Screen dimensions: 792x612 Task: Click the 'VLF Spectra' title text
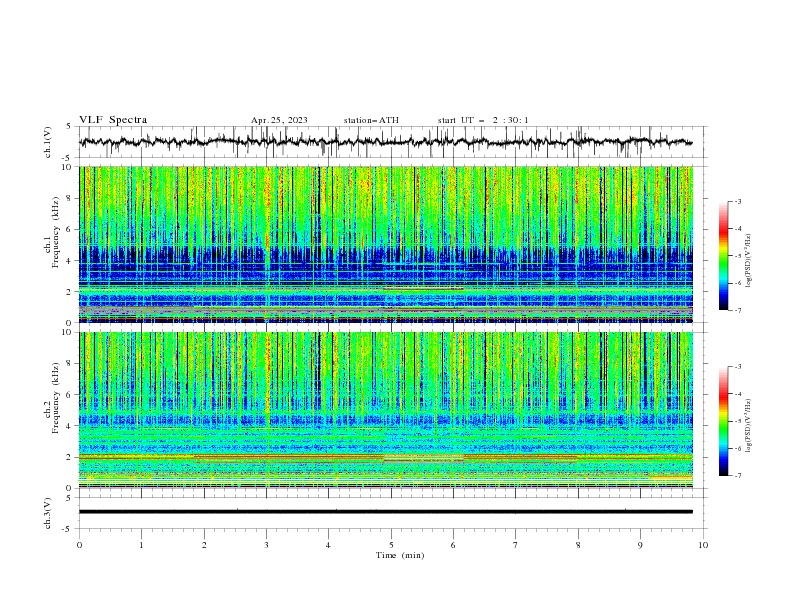(x=113, y=120)
